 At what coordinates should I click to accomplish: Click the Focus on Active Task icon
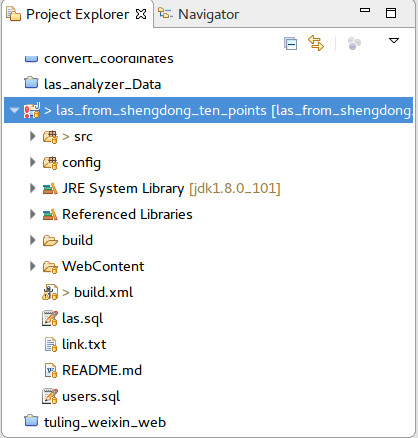tap(354, 43)
